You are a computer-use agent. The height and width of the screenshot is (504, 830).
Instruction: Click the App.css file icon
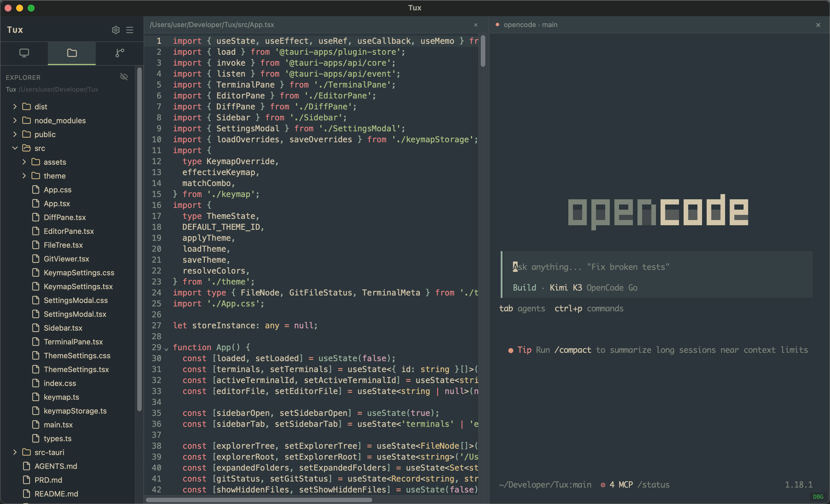[36, 190]
